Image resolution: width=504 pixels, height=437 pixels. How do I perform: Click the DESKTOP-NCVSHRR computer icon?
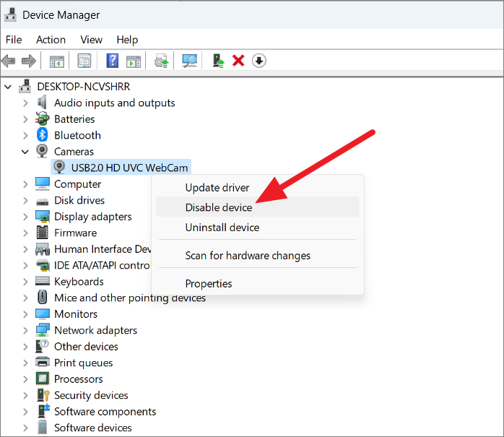pyautogui.click(x=25, y=86)
